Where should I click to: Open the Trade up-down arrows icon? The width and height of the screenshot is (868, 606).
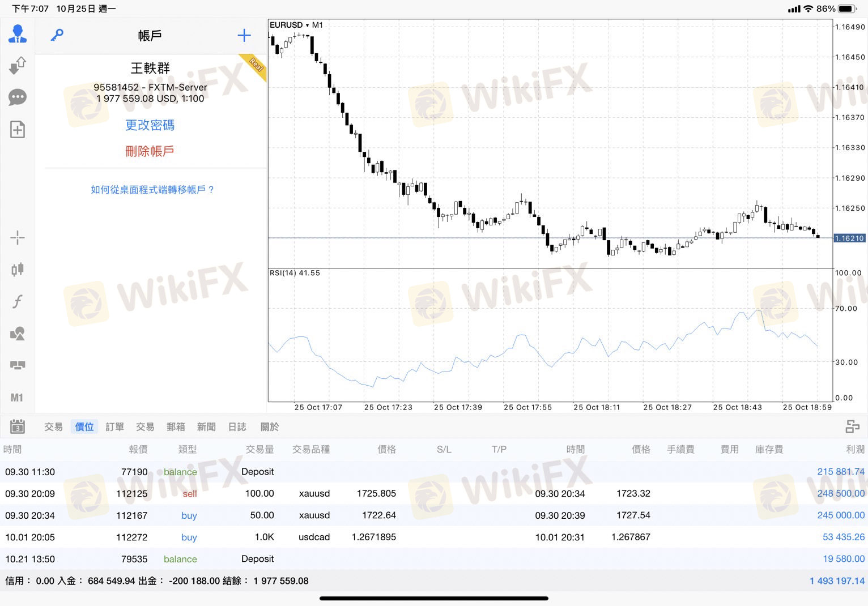coord(18,66)
